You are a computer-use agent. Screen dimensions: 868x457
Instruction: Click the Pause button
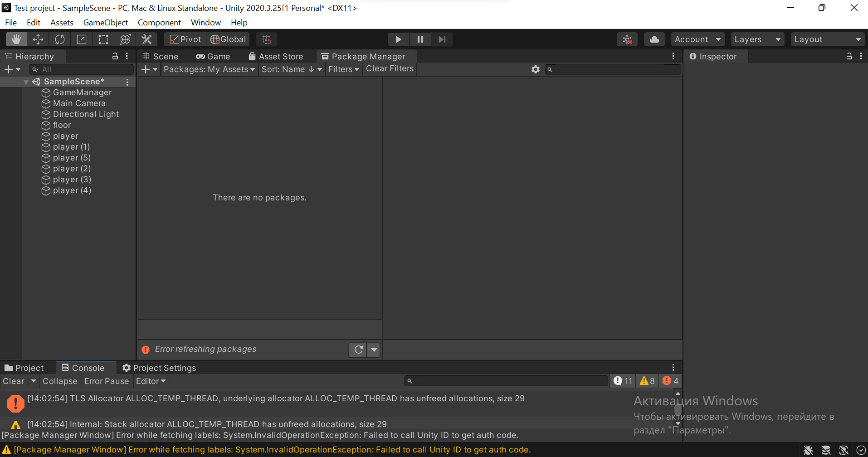(x=420, y=39)
